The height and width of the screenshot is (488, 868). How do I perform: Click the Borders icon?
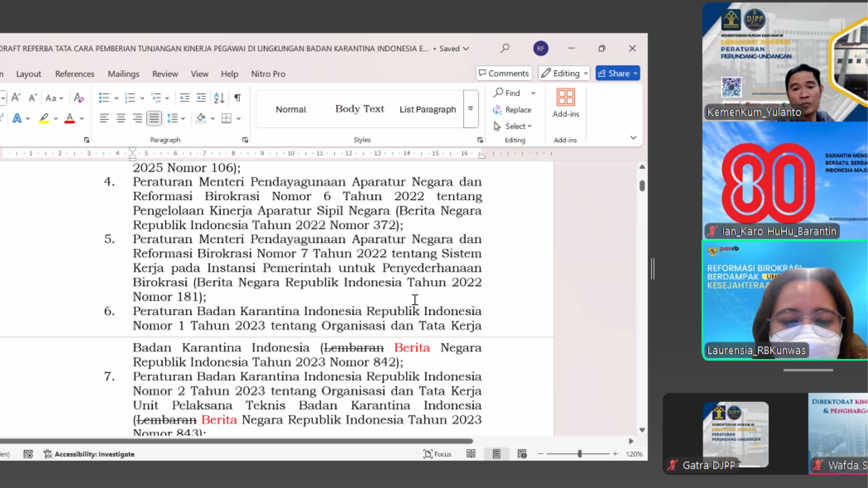226,118
